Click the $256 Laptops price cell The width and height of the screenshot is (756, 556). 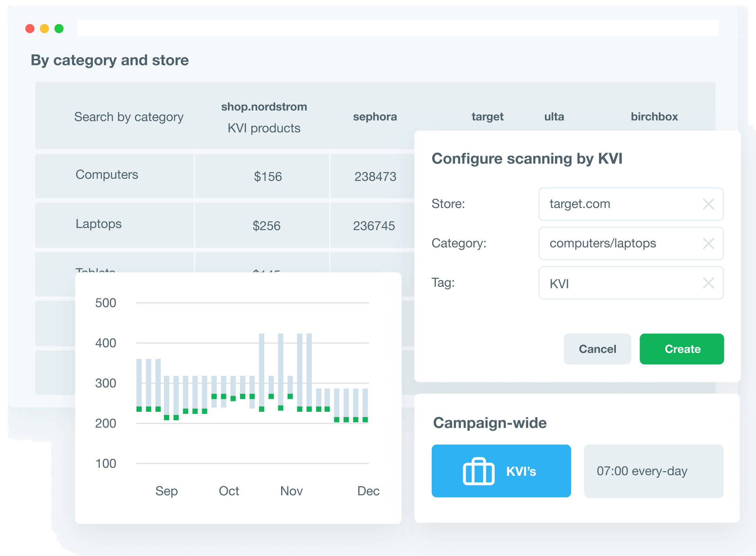[x=266, y=226]
